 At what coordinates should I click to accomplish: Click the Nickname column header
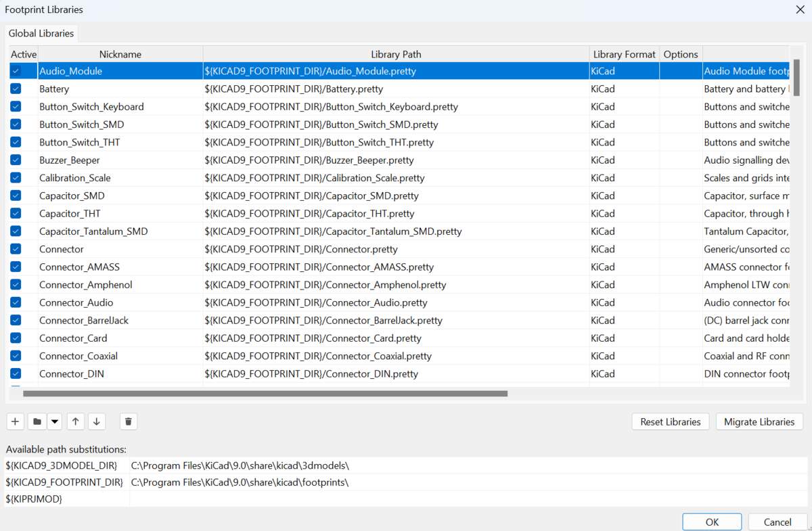[120, 54]
